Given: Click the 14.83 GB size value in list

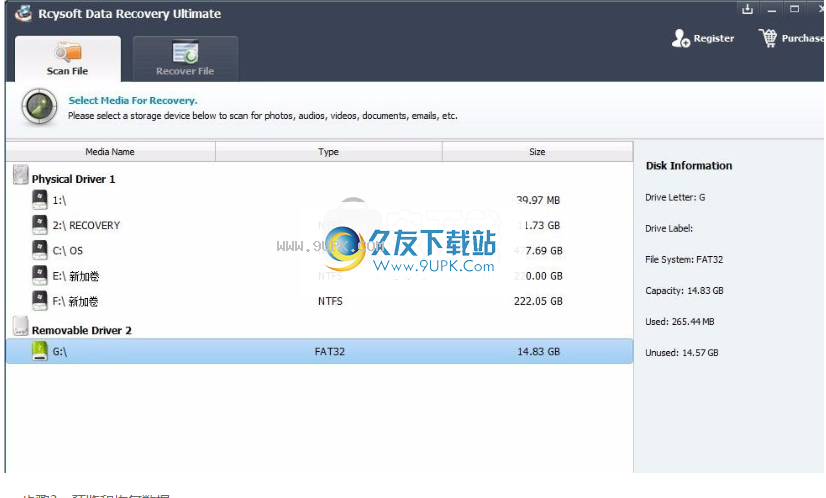Looking at the screenshot, I should pyautogui.click(x=538, y=351).
